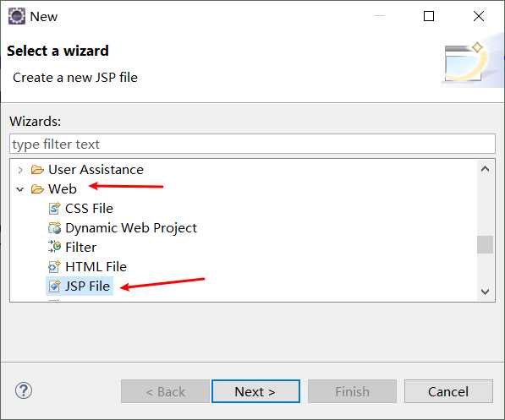Click the User Assistance folder icon

coord(37,170)
